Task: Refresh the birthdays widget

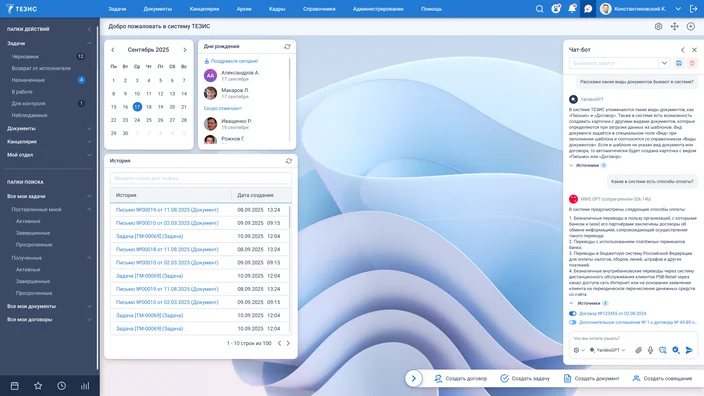Action: point(287,47)
